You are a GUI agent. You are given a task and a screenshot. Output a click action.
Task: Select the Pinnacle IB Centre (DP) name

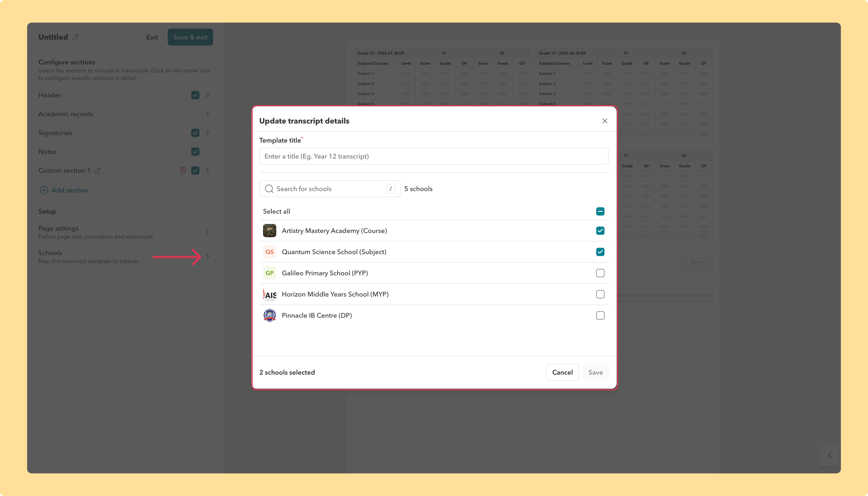(x=317, y=316)
